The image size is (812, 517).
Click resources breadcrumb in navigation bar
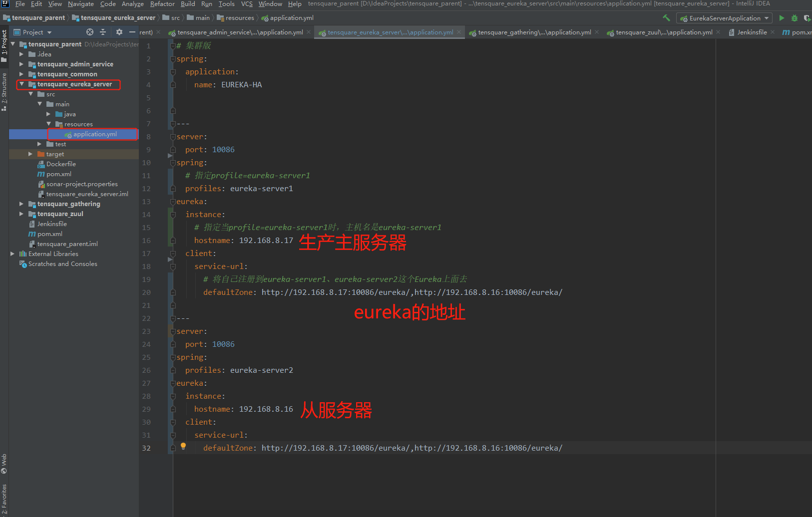[235, 18]
